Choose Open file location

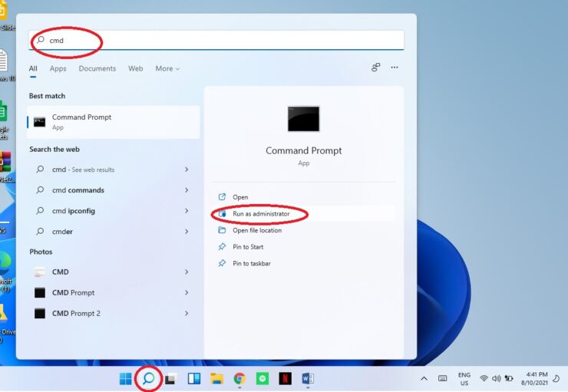256,230
